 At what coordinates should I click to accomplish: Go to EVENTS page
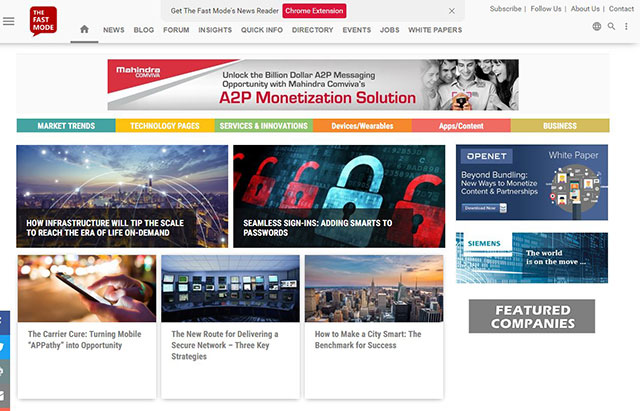point(357,30)
